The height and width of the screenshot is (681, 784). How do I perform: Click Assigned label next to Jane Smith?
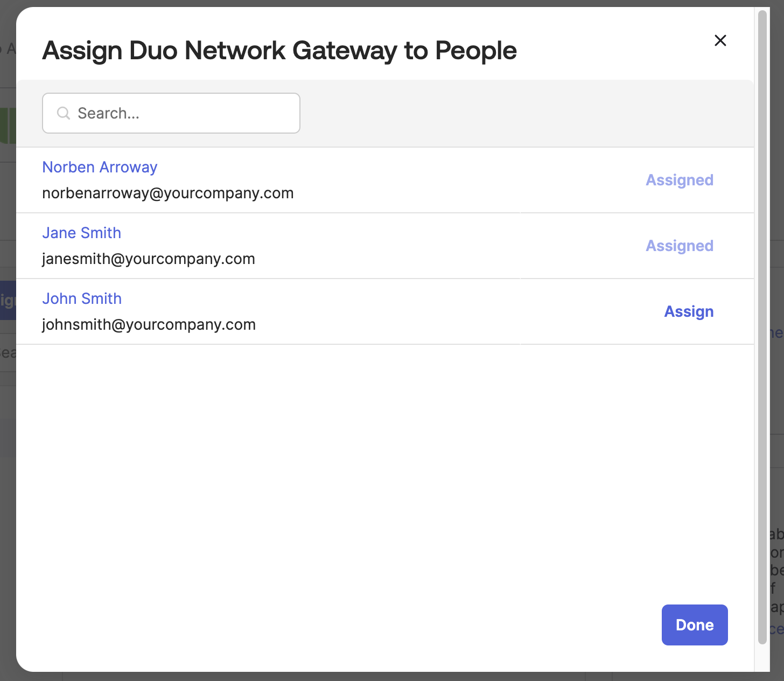[x=679, y=246]
